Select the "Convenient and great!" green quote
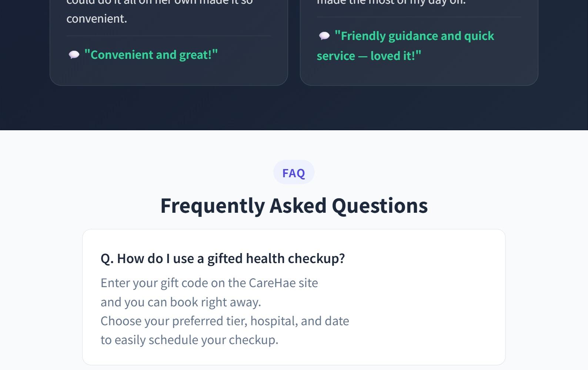 pyautogui.click(x=151, y=55)
